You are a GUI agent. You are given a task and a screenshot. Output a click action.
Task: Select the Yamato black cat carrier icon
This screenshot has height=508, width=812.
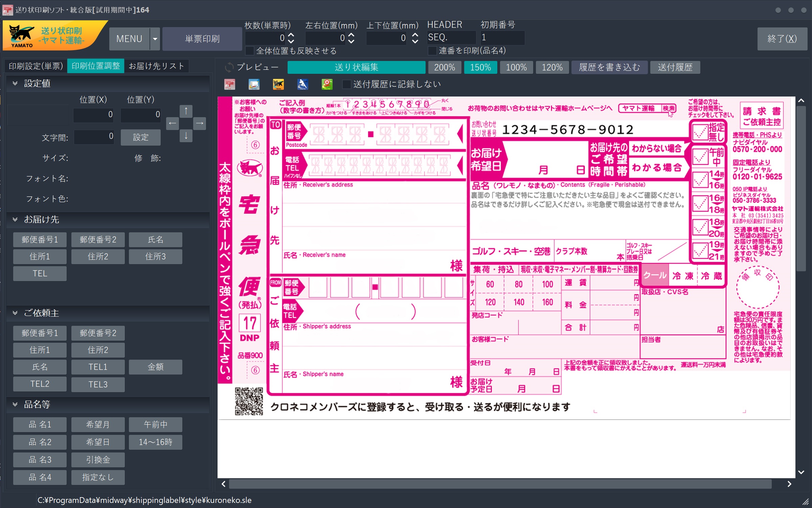pyautogui.click(x=278, y=84)
